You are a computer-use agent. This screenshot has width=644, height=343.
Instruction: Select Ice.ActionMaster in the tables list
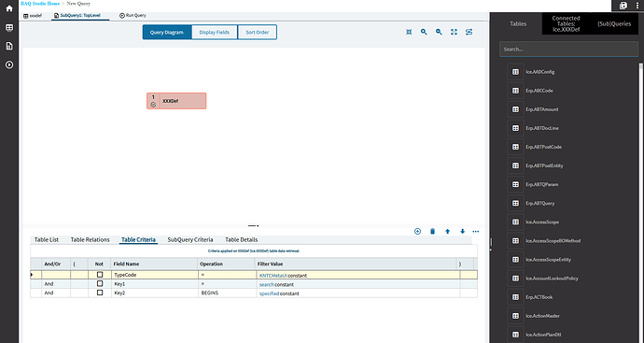pyautogui.click(x=542, y=316)
